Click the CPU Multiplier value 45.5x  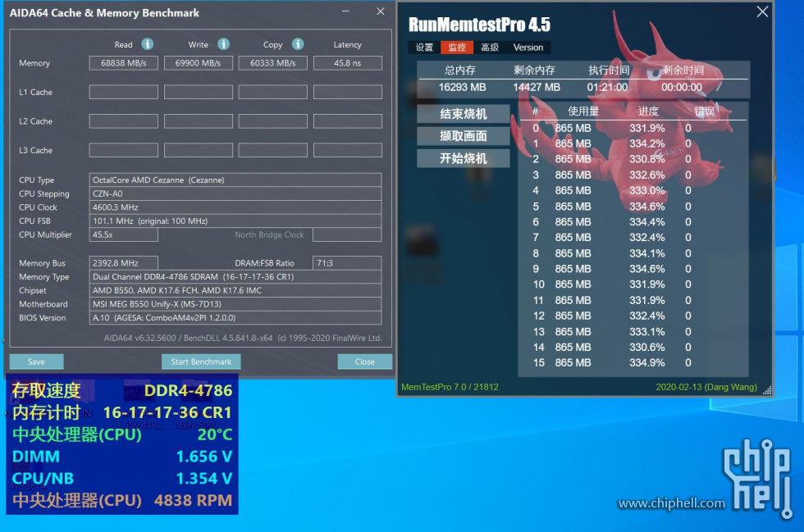coord(124,234)
